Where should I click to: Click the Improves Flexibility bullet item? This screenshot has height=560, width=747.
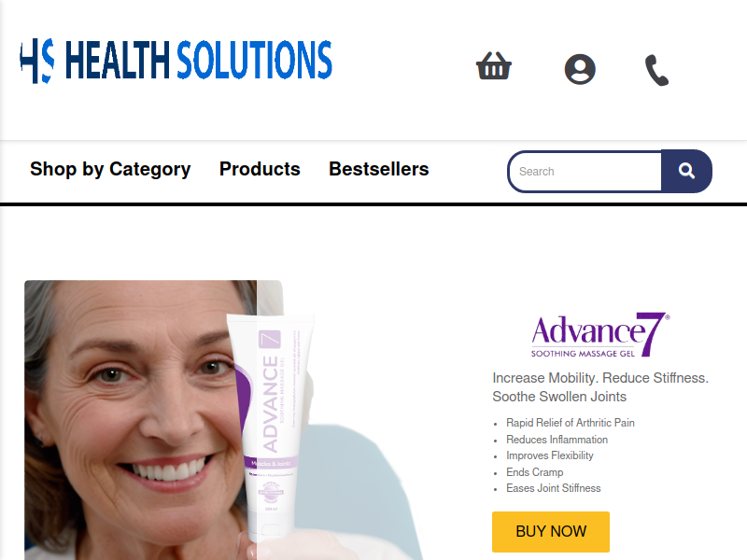tap(550, 455)
